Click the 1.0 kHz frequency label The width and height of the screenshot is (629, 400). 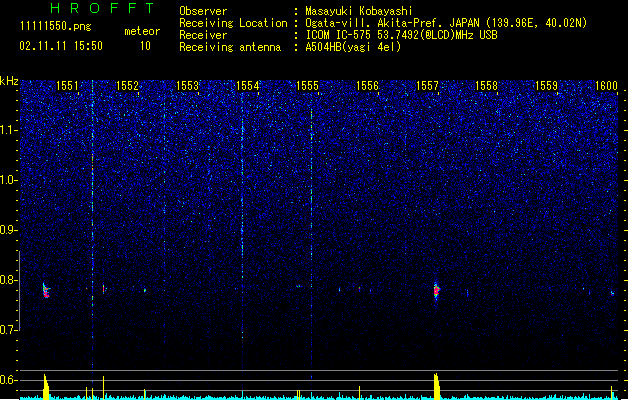(9, 180)
